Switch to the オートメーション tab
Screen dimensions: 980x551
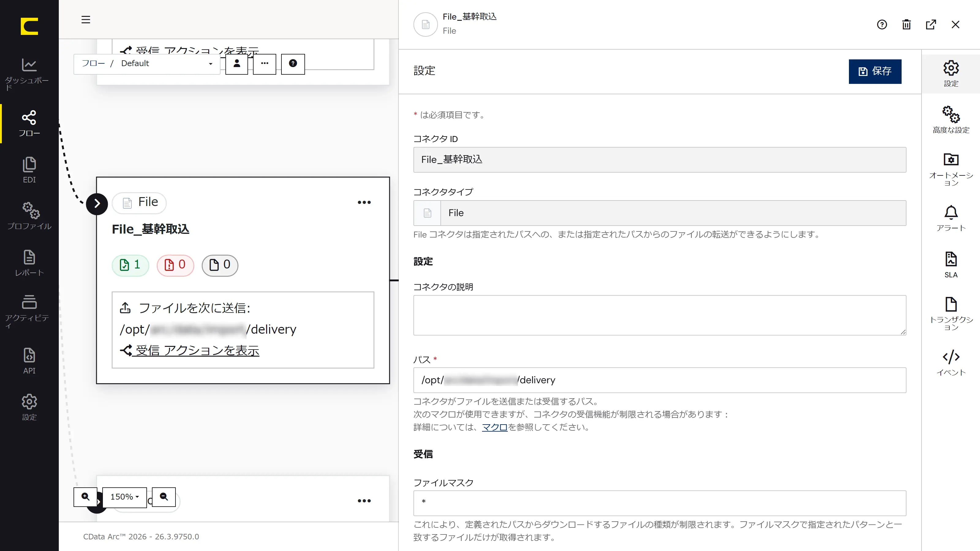[x=951, y=169]
